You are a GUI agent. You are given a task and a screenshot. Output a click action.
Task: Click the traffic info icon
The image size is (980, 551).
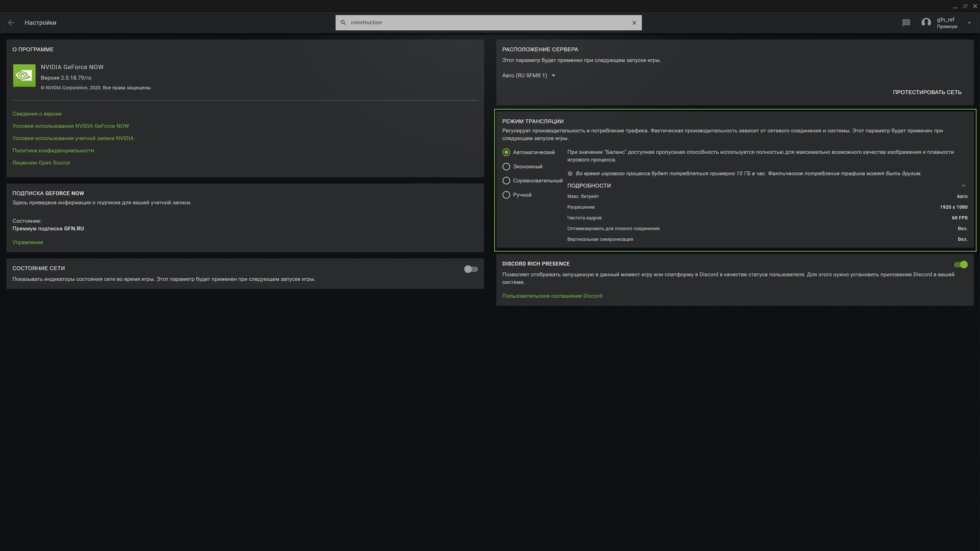[x=570, y=174]
